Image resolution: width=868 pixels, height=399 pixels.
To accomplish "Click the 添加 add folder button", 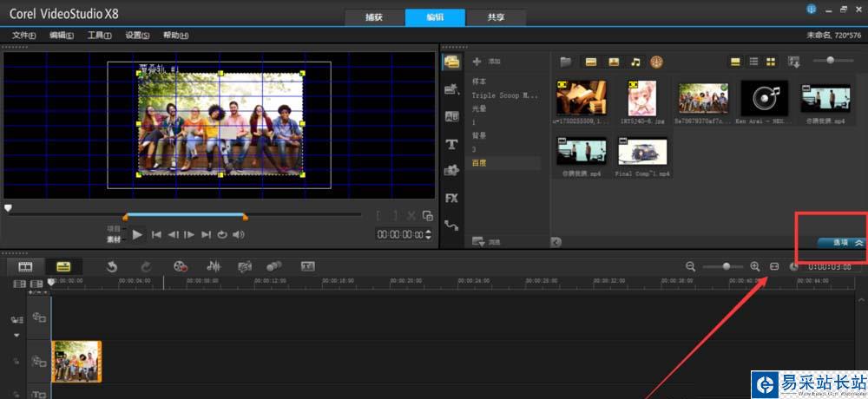I will [487, 62].
